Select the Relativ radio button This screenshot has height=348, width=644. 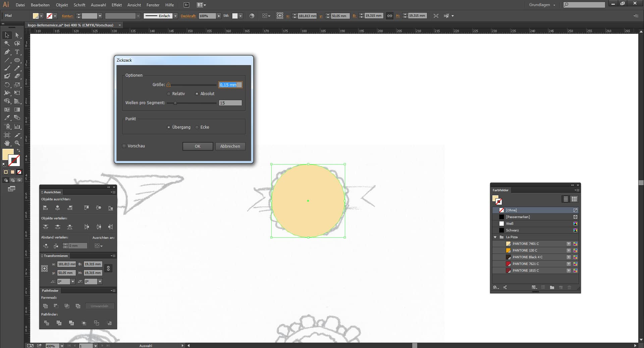[x=169, y=94]
